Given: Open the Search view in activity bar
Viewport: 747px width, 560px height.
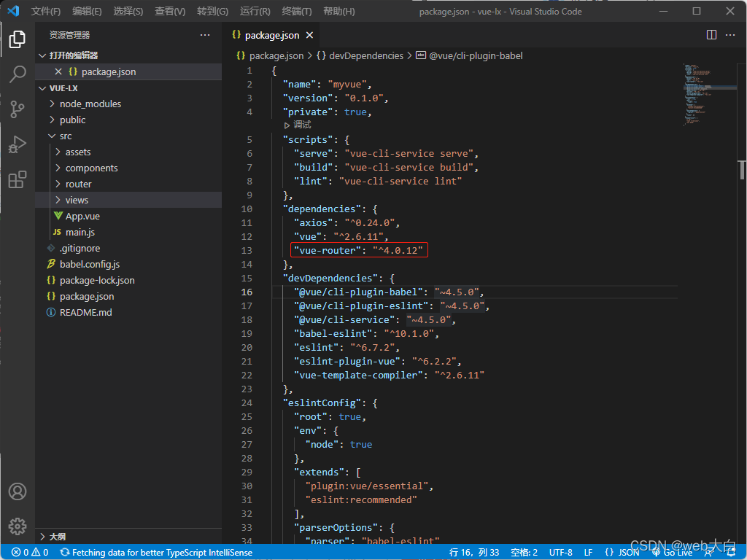Looking at the screenshot, I should click(x=18, y=74).
